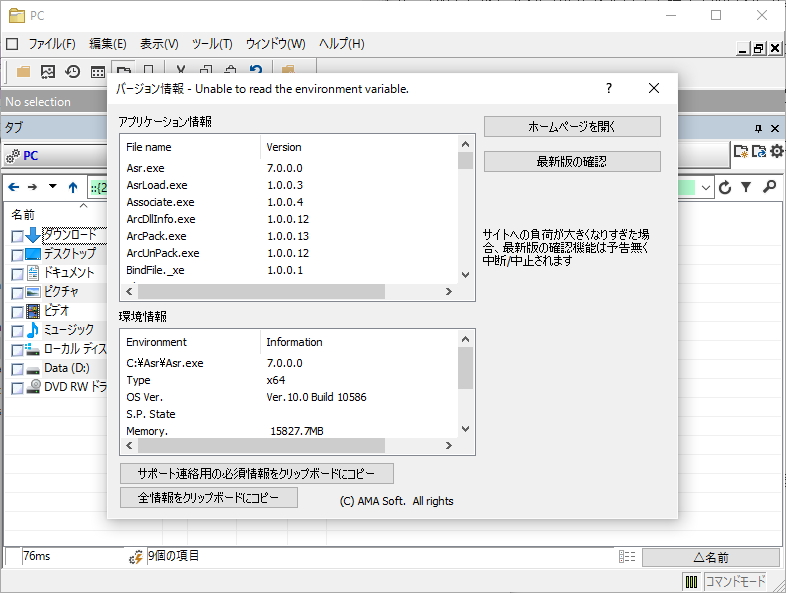Open the ファイル(F) menu
Viewport: 786px width, 593px height.
click(x=52, y=44)
